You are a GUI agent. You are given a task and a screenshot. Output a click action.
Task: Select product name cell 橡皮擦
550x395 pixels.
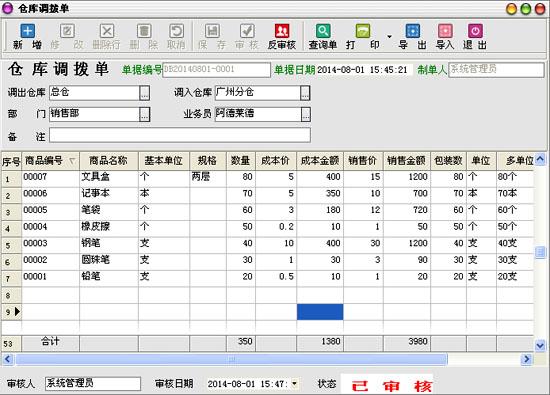(109, 227)
